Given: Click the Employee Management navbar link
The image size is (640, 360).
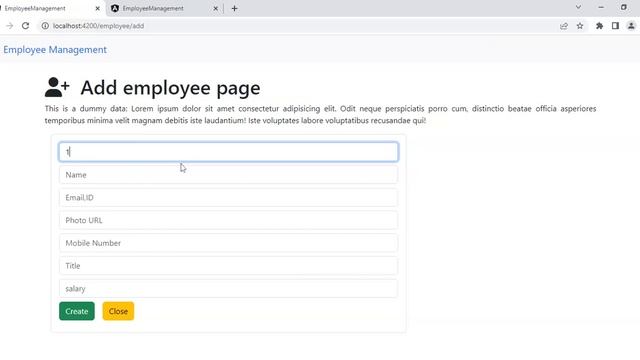Looking at the screenshot, I should click(55, 50).
